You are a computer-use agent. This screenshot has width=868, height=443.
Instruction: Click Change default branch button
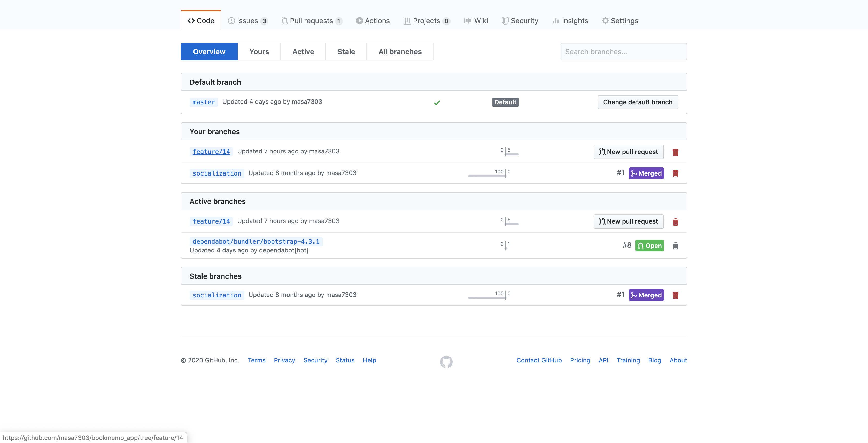point(638,102)
